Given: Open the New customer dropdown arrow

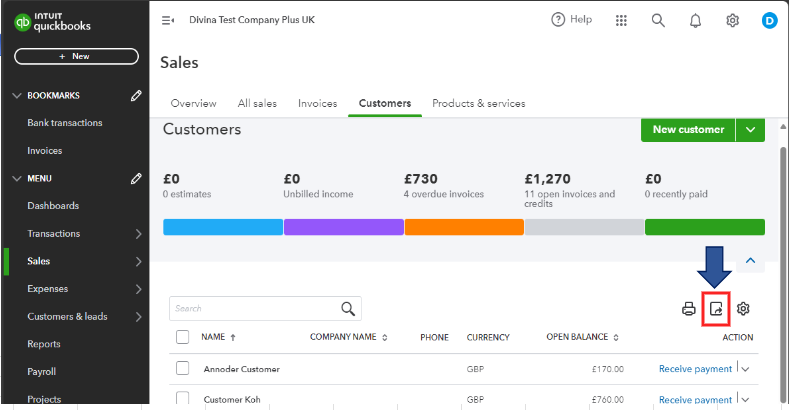Looking at the screenshot, I should coord(750,130).
